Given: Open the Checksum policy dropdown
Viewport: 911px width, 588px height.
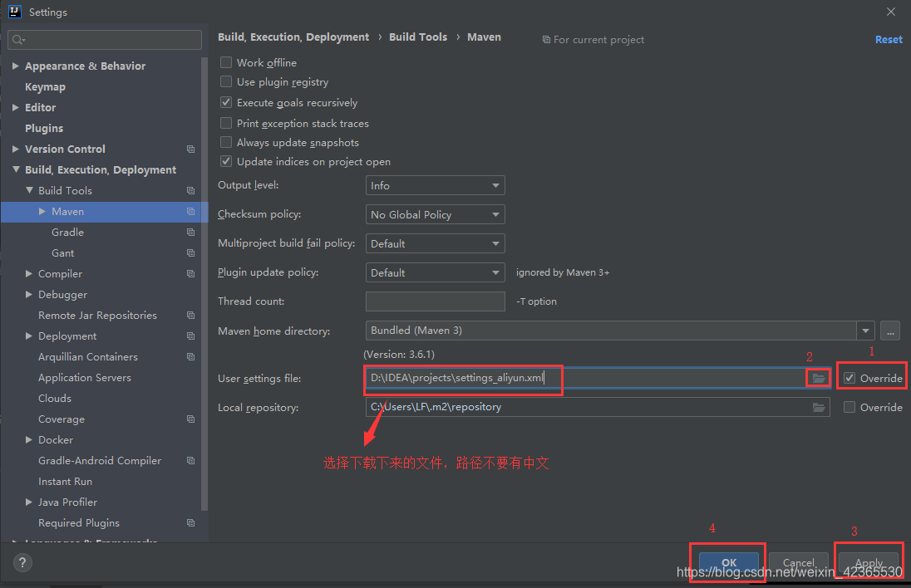Looking at the screenshot, I should point(436,214).
